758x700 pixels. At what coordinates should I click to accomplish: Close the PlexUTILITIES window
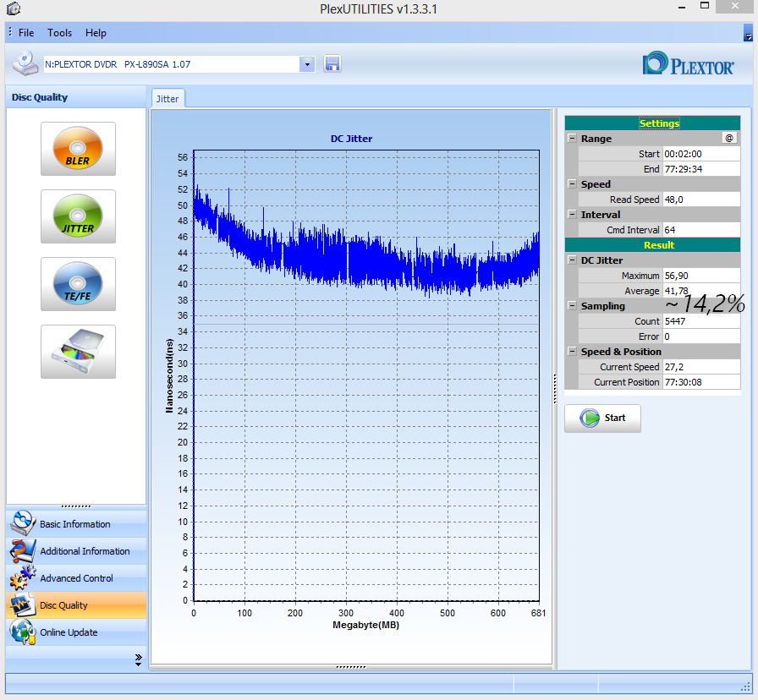(735, 6)
